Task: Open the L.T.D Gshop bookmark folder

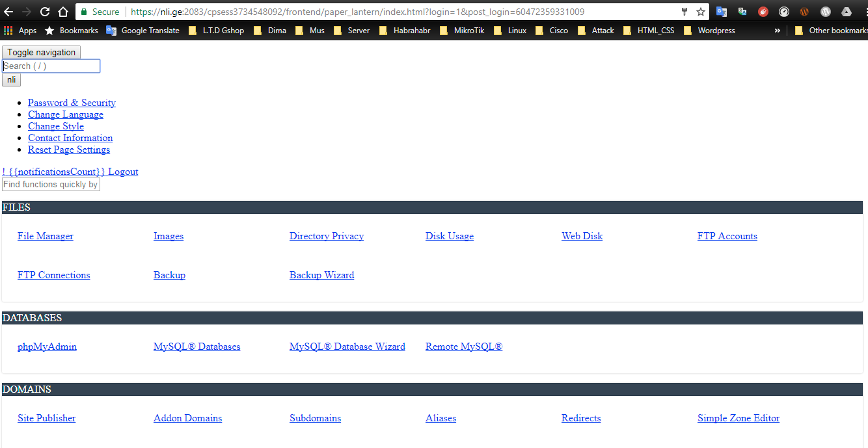Action: (x=216, y=31)
